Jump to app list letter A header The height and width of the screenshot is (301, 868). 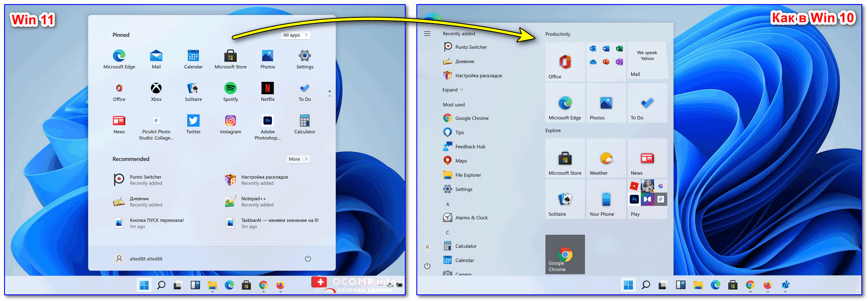[x=447, y=204]
